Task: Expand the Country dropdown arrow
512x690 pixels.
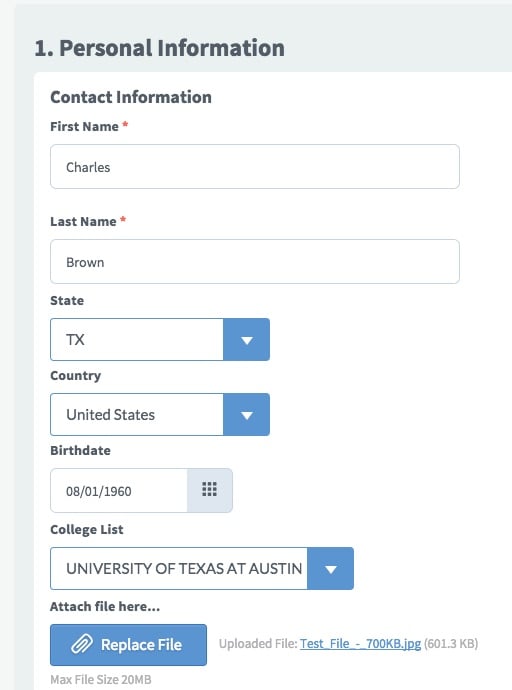Action: [x=246, y=415]
